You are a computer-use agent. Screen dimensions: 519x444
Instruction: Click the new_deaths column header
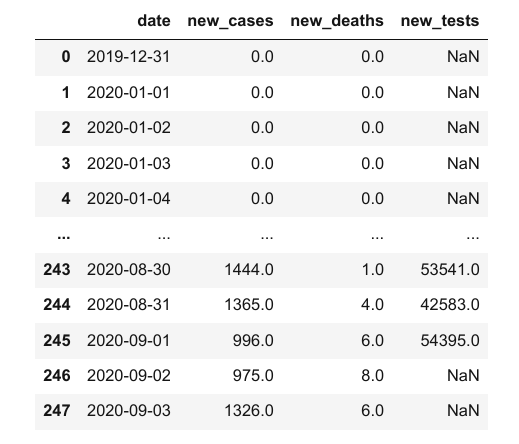coord(337,21)
